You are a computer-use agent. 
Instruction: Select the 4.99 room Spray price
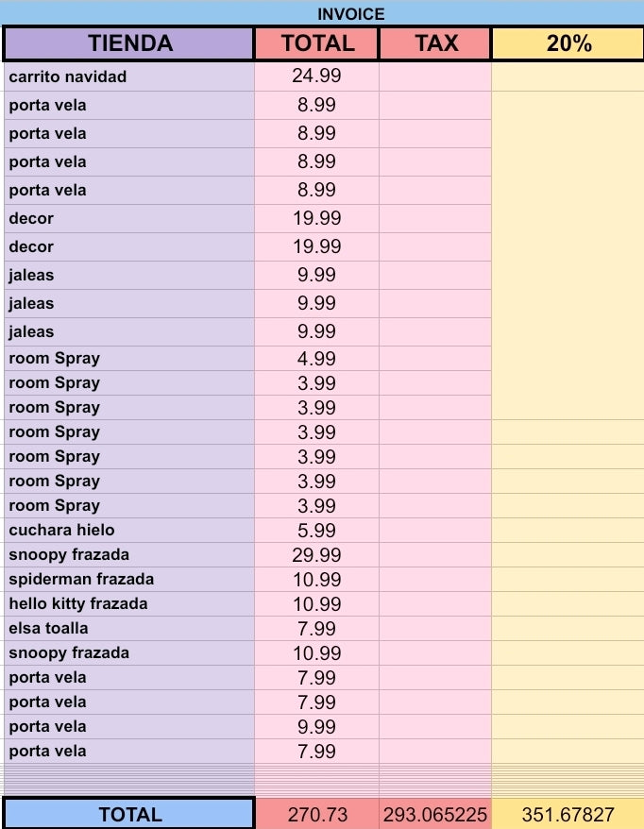coord(316,359)
